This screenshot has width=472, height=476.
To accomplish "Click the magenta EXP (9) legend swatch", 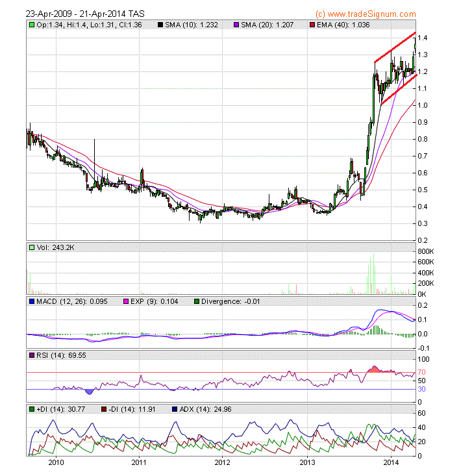I will (126, 301).
